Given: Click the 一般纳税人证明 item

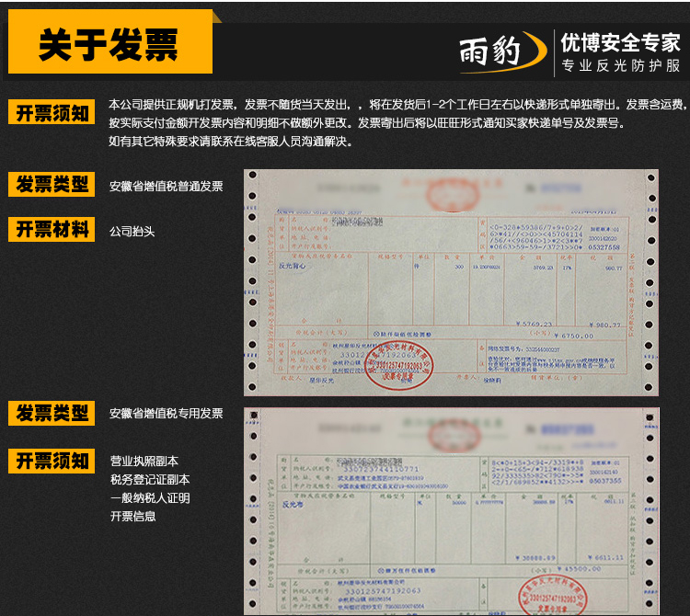Looking at the screenshot, I should [x=149, y=498].
